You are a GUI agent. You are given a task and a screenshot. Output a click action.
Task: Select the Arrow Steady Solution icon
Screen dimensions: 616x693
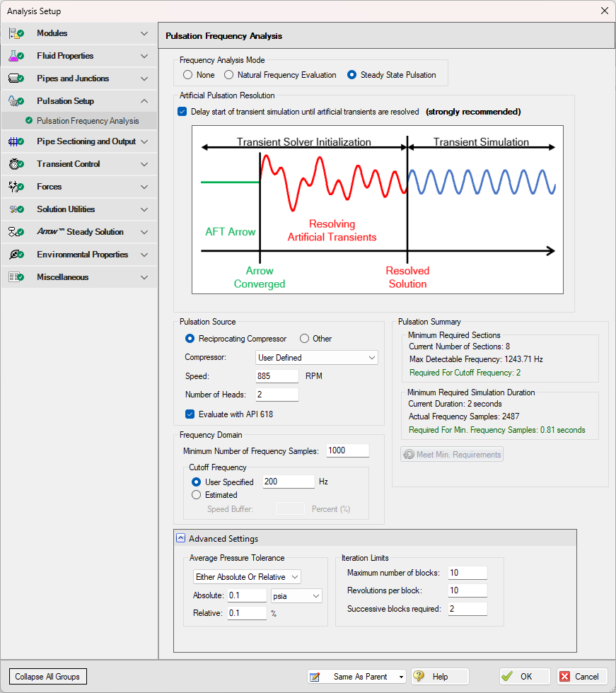[x=14, y=231]
